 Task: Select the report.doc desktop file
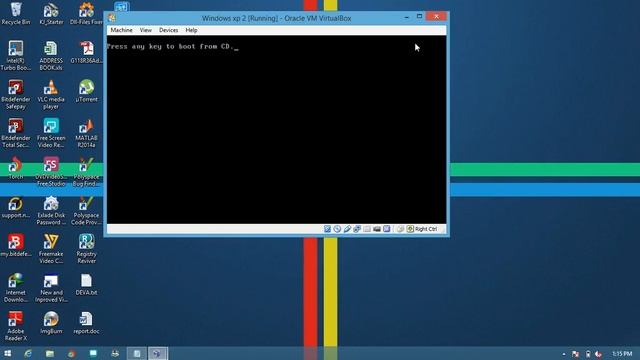(x=87, y=322)
